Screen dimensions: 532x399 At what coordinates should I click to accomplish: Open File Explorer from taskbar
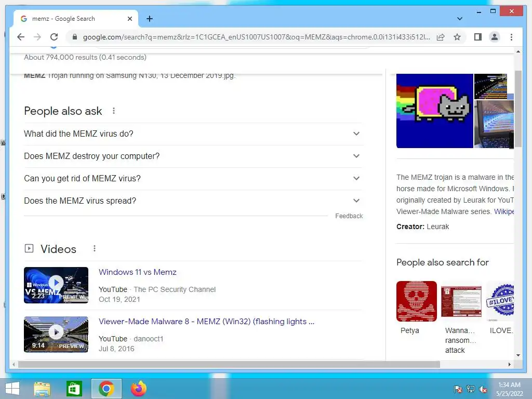[42, 389]
